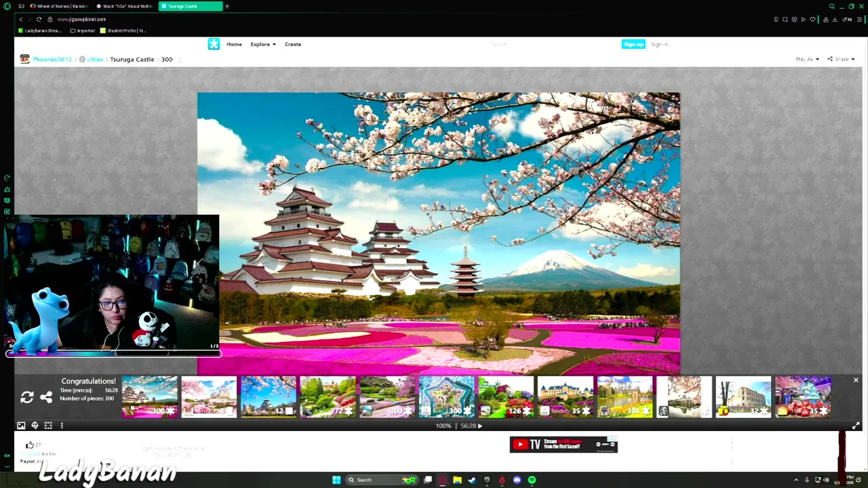
Task: Click the 100% progress readout
Action: click(443, 426)
